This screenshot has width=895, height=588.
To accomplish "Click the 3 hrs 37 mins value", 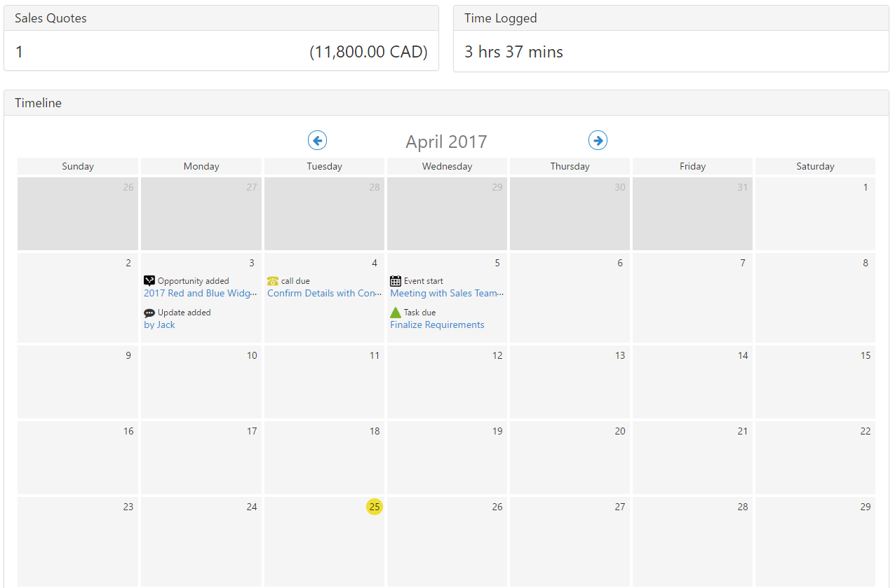I will [514, 52].
